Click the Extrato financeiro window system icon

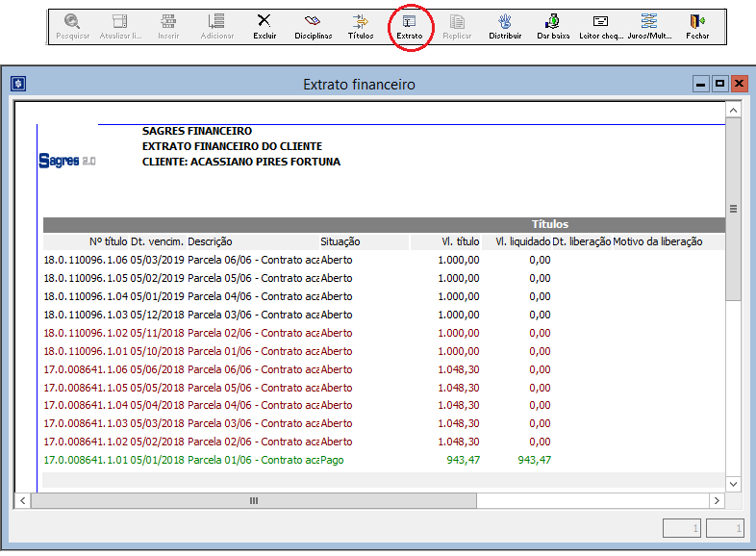click(x=18, y=85)
